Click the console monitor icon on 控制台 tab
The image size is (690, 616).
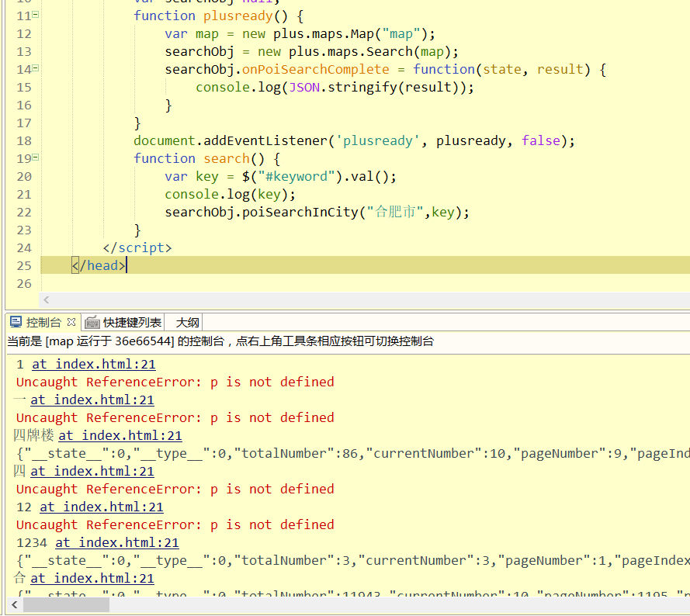16,322
